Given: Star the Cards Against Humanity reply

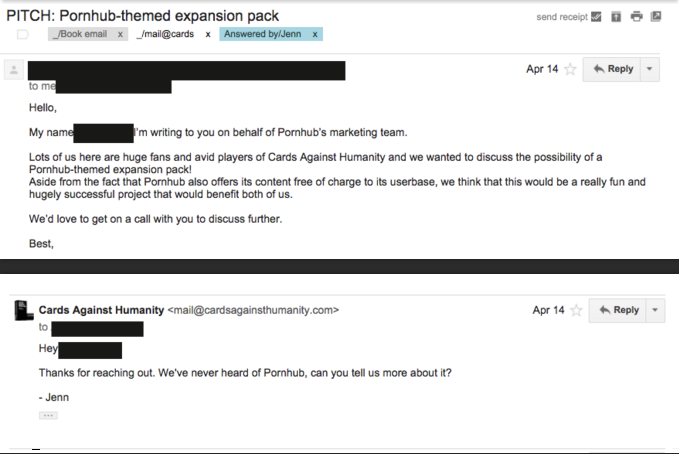Looking at the screenshot, I should (x=576, y=310).
